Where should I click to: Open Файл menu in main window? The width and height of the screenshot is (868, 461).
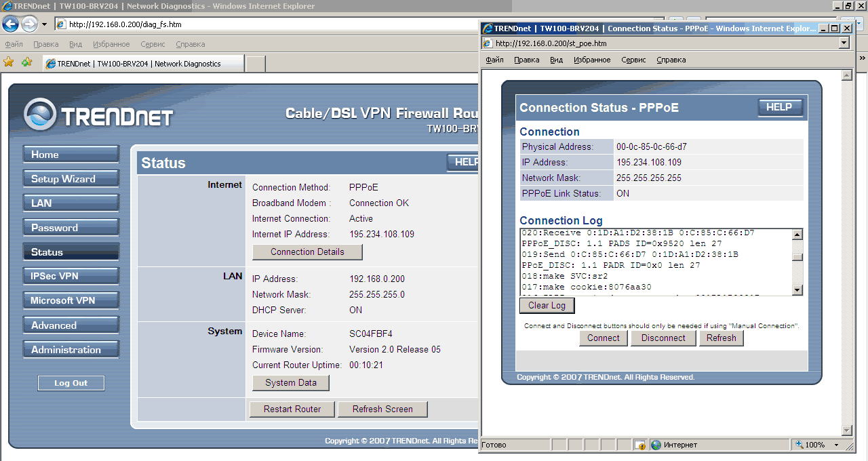click(14, 44)
